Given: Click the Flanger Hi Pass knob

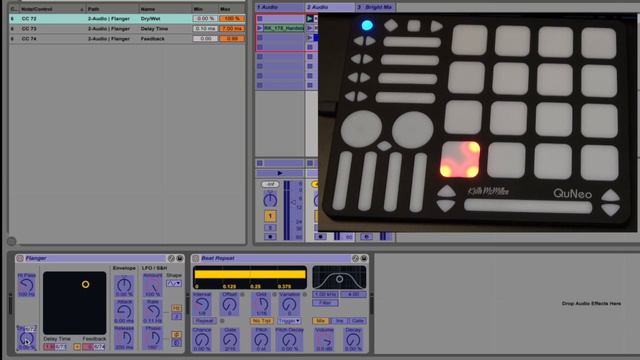Looking at the screenshot, I should point(27,285).
